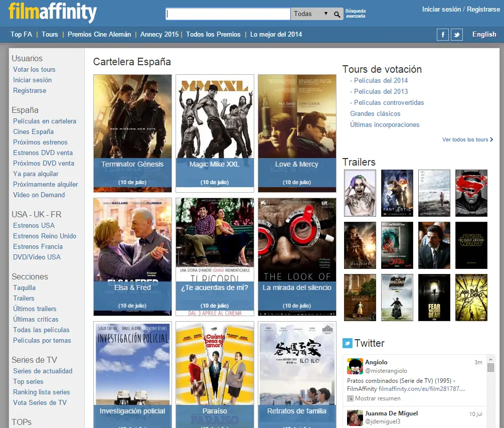Switch the site language to English

tap(483, 34)
